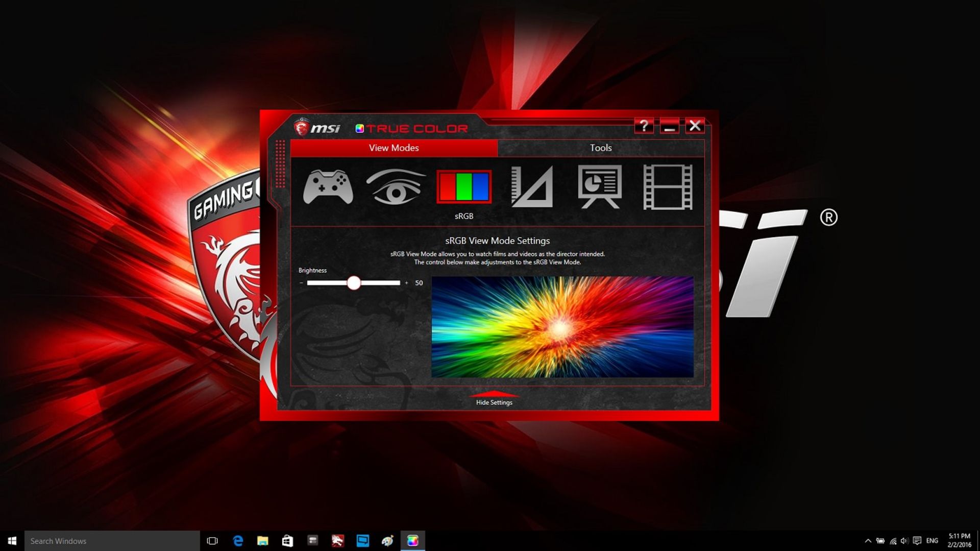The image size is (980, 551).
Task: Open True Color help question mark
Action: (644, 126)
